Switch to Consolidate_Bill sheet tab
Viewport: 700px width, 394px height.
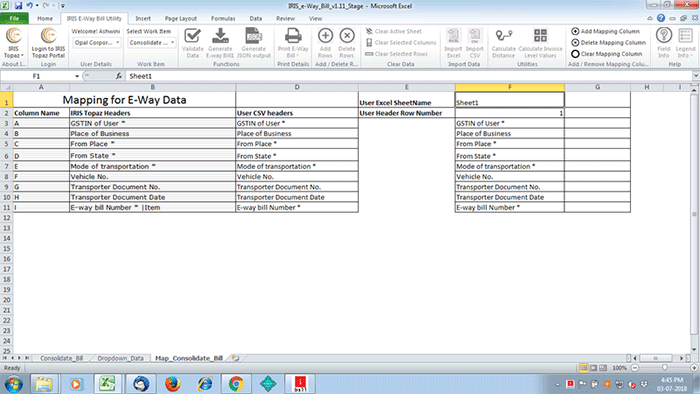[61, 358]
